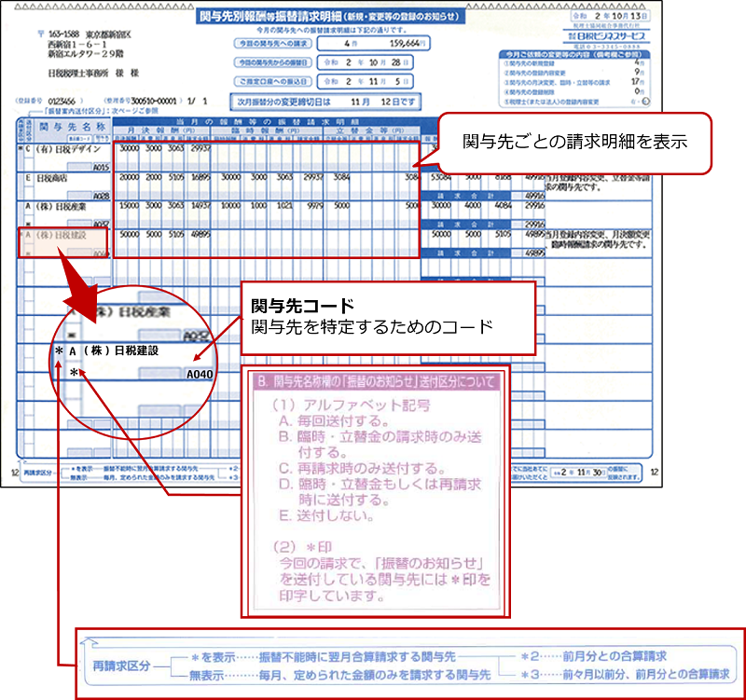This screenshot has width=746, height=700.
Task: Click the magnified (株)日税建設 name
Action: pos(121,351)
